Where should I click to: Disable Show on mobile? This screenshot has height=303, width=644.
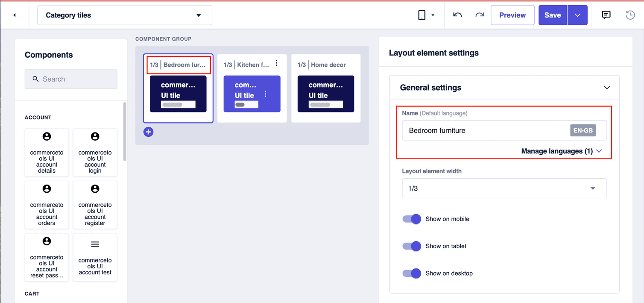(411, 219)
